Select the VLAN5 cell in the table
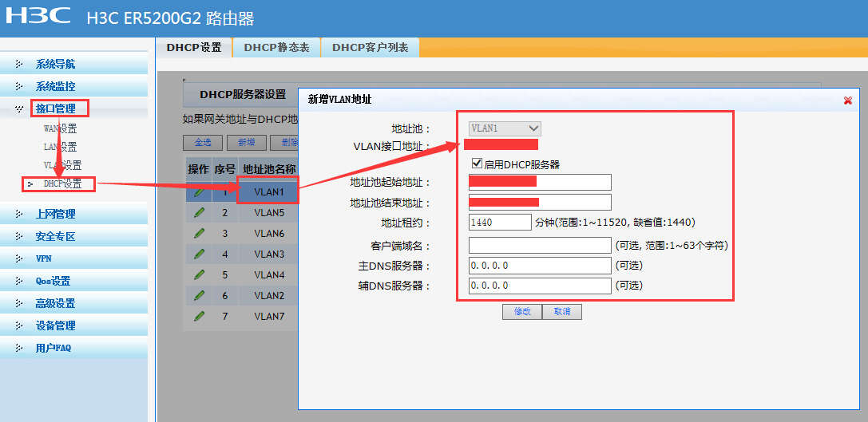868x422 pixels. pyautogui.click(x=268, y=212)
